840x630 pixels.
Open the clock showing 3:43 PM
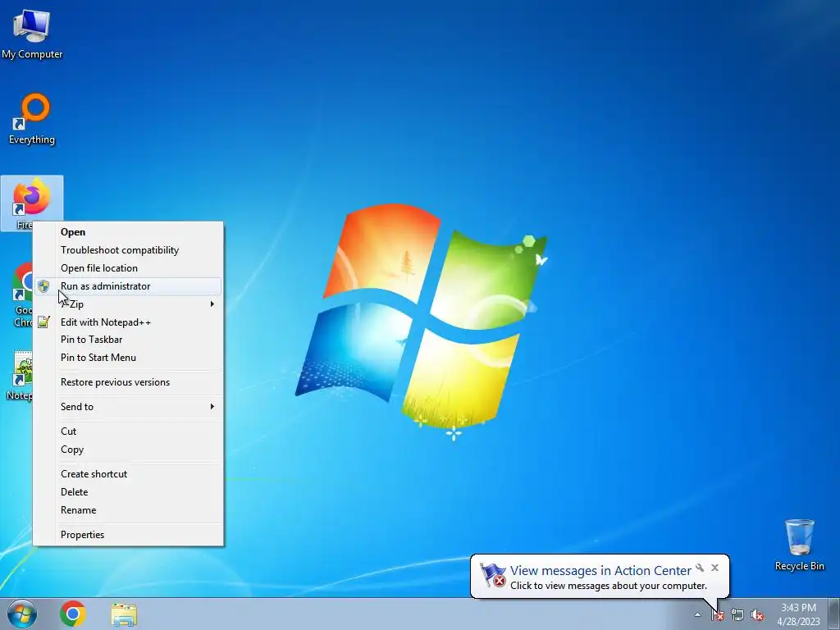coord(798,614)
